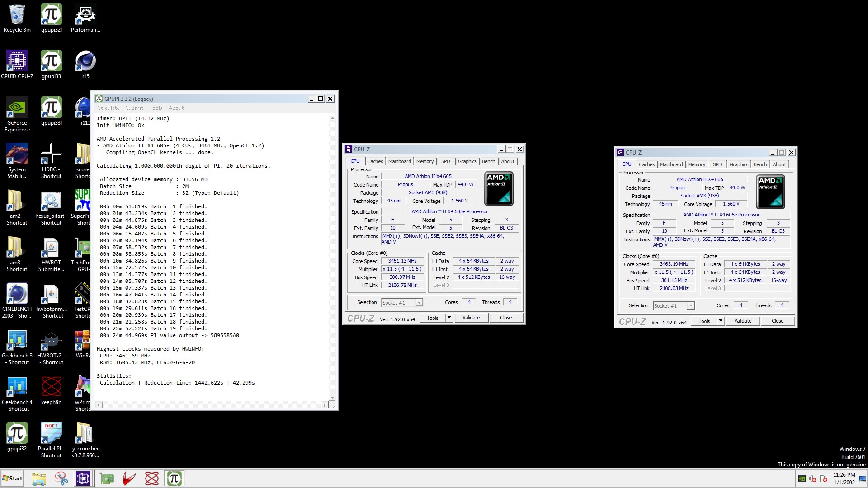Image resolution: width=868 pixels, height=488 pixels.
Task: Switch to Caches tab in middle CPU-Z
Action: (x=375, y=161)
